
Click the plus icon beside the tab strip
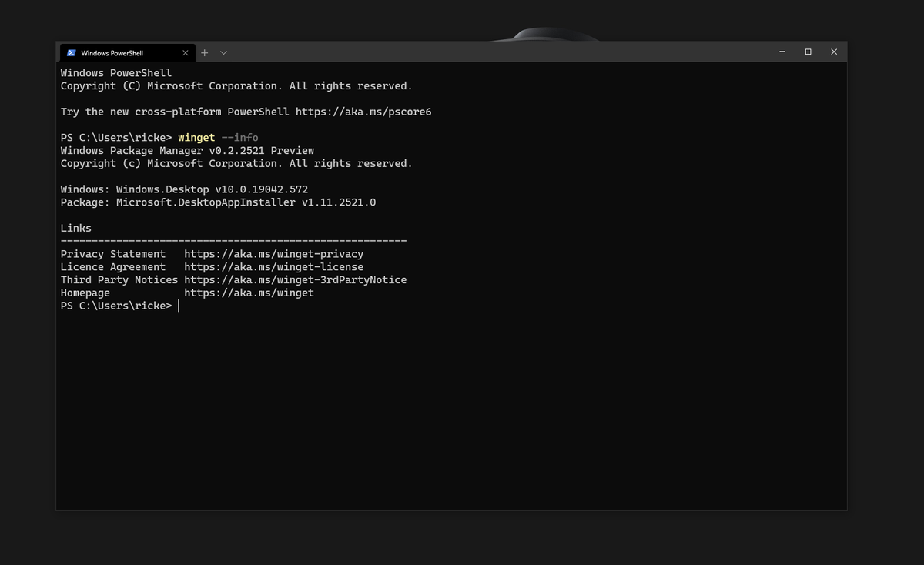coord(204,52)
